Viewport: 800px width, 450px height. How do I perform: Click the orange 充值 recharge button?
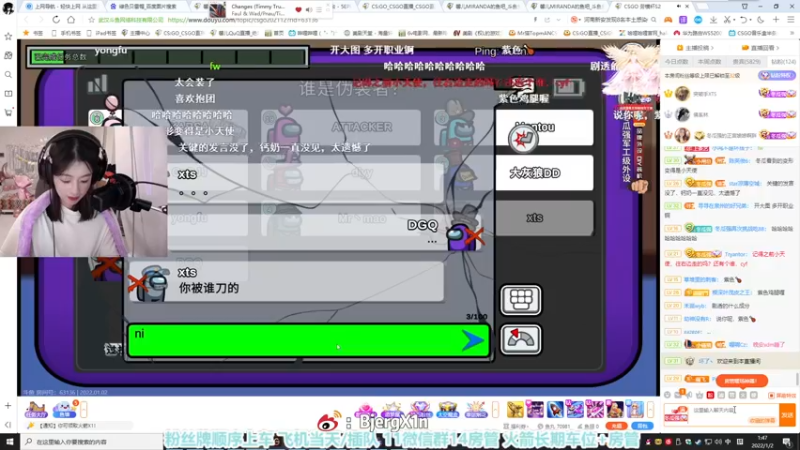616,426
